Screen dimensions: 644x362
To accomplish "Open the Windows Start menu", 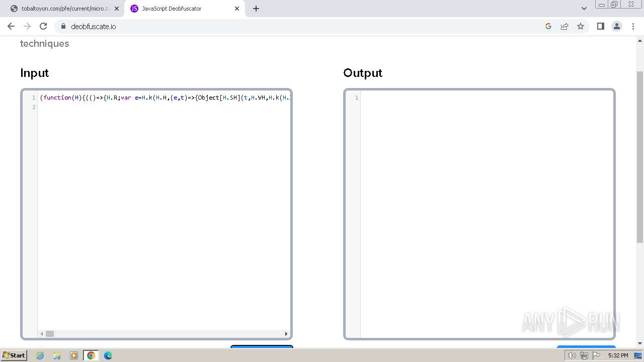I will (x=14, y=355).
